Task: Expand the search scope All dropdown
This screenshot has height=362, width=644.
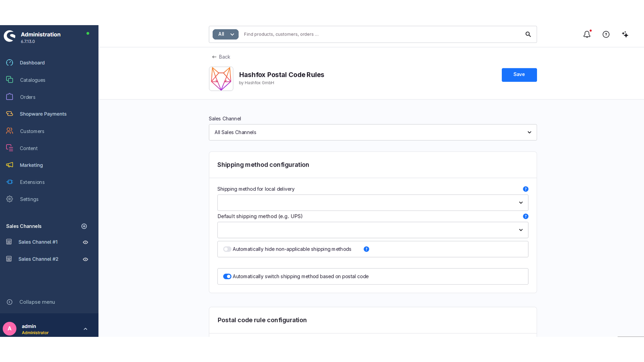Action: pyautogui.click(x=225, y=34)
